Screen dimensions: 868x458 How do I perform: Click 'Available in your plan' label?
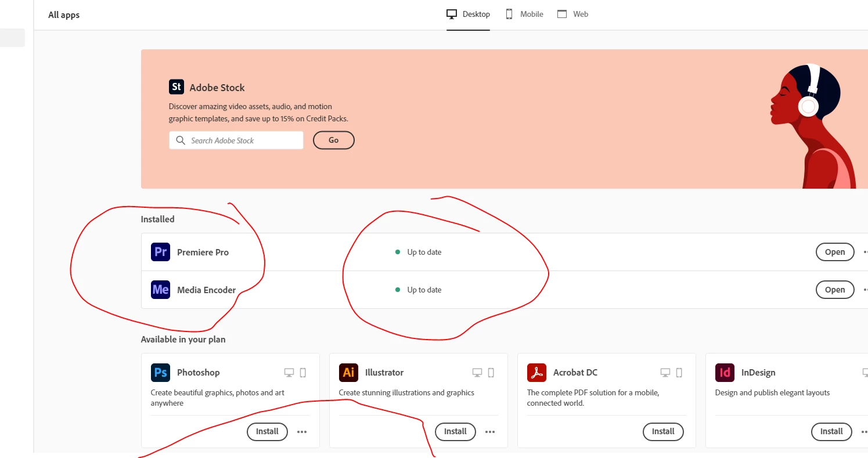pyautogui.click(x=183, y=339)
